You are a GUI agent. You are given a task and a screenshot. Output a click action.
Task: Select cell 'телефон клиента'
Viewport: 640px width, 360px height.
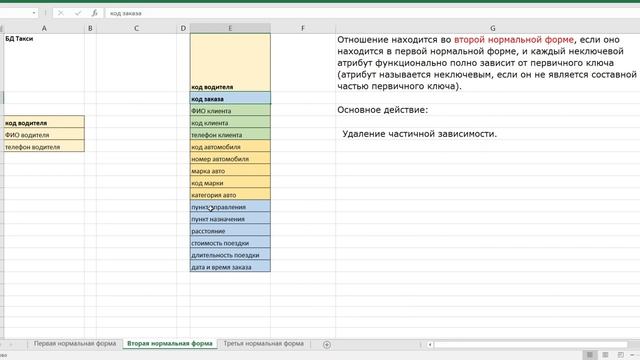230,134
